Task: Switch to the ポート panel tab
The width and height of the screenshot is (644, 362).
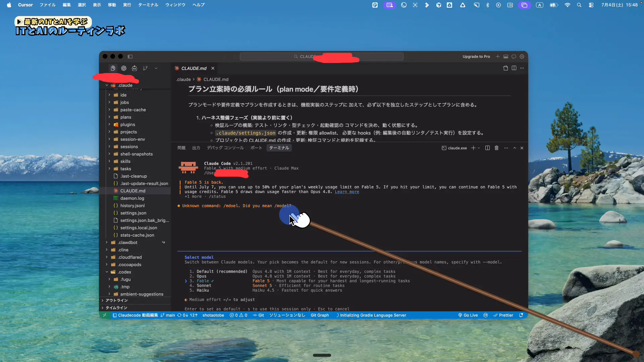Action: coord(256,148)
